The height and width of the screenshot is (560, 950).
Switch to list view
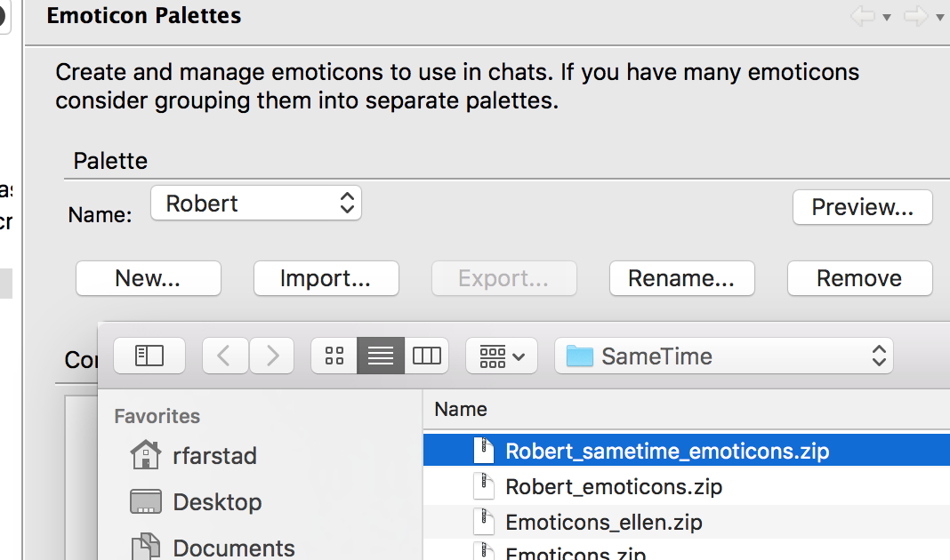click(x=381, y=356)
